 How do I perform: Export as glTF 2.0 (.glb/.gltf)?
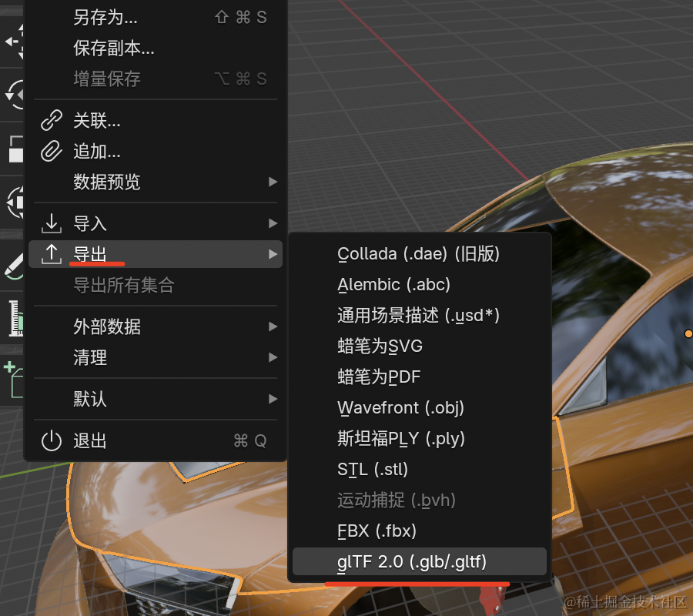tap(420, 561)
